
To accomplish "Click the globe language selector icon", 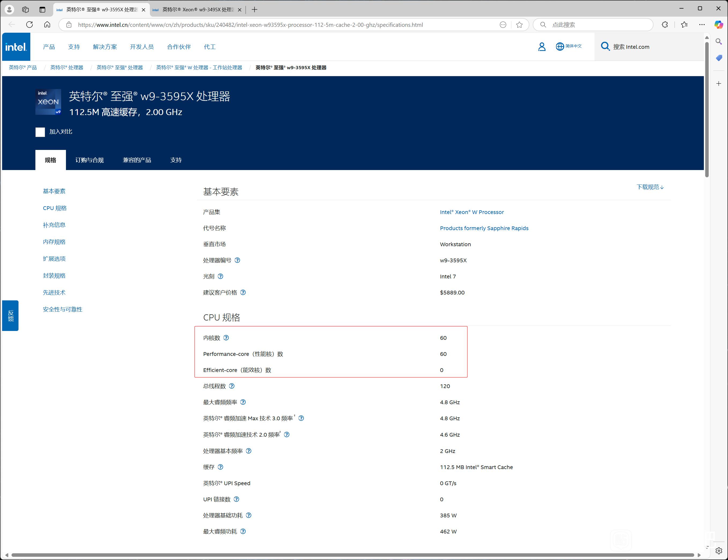I will (x=560, y=46).
